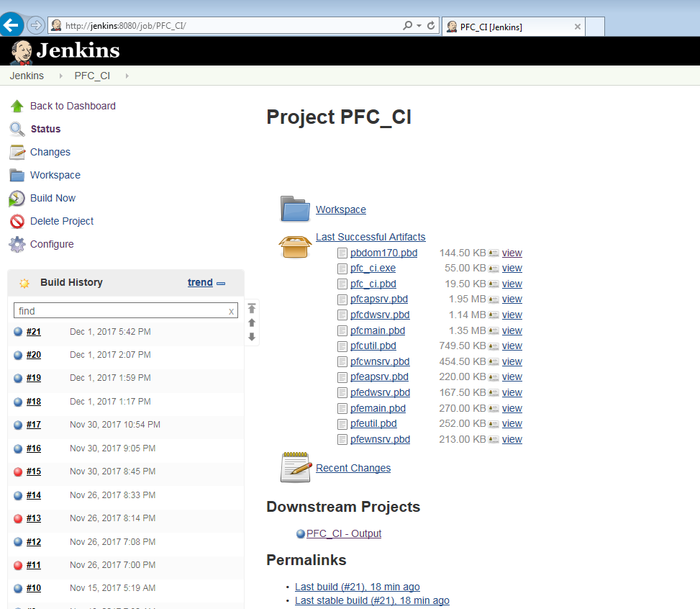Click the Build Now clock icon
The height and width of the screenshot is (609, 700).
click(x=17, y=199)
